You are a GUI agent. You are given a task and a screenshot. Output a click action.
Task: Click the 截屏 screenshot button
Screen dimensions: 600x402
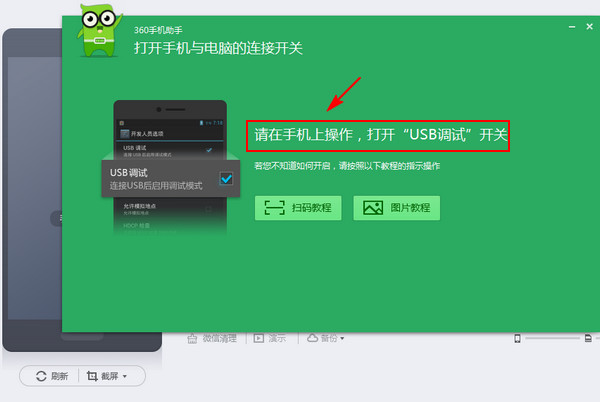(102, 376)
